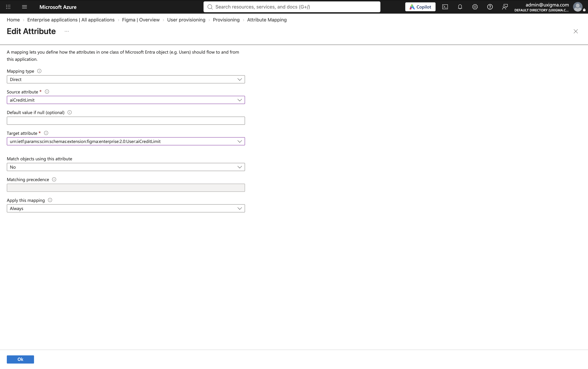Viewport: 588px width, 369px height.
Task: Expand the Target attribute dropdown
Action: point(126,141)
